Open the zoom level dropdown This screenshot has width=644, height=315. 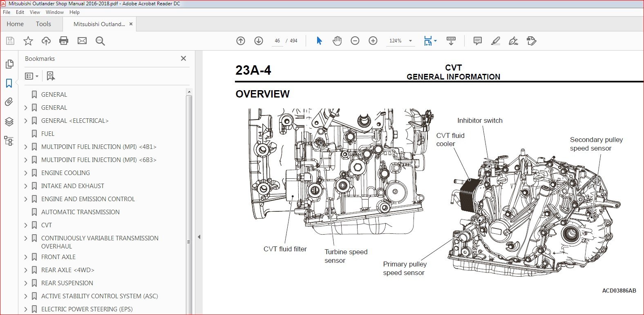click(x=410, y=41)
